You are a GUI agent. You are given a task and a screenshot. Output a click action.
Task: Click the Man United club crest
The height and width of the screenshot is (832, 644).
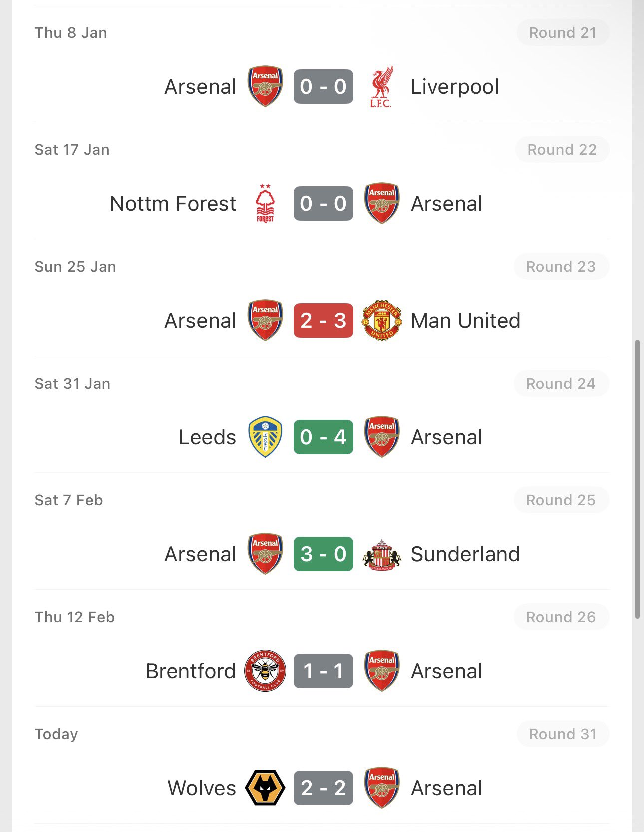382,321
